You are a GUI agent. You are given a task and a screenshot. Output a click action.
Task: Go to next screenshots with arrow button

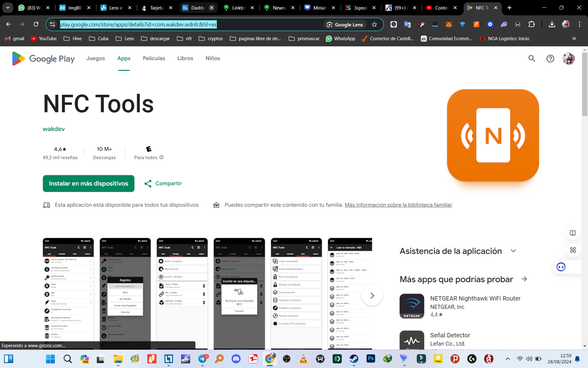[372, 295]
